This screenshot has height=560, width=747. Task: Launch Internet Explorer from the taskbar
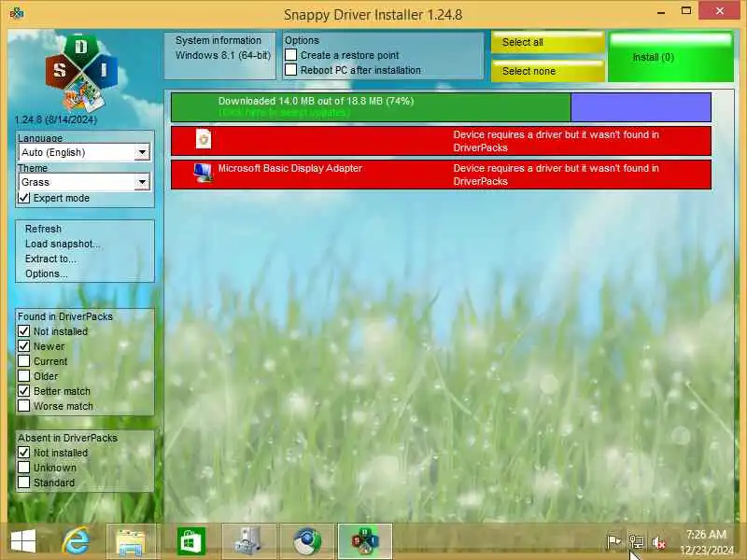(77, 541)
